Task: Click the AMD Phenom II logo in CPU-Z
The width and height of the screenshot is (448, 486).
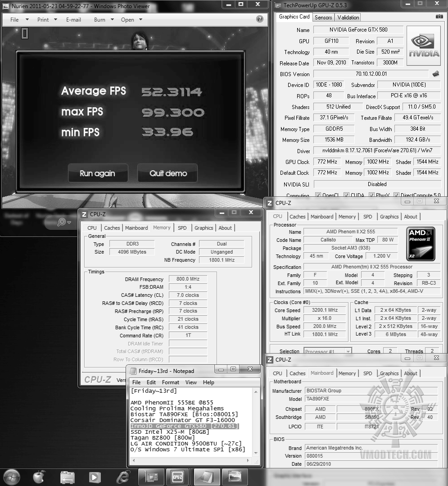Action: click(x=421, y=244)
